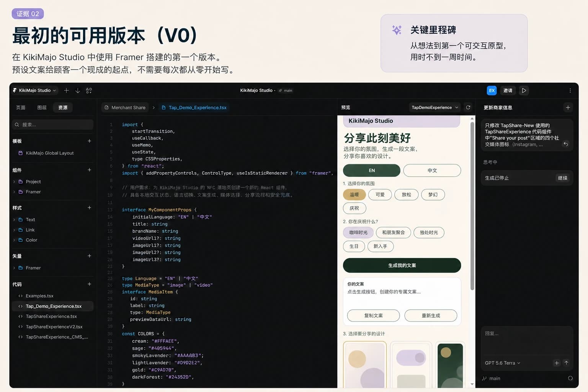This screenshot has height=392, width=588.
Task: Switch preview language to 中文
Action: [x=432, y=170]
